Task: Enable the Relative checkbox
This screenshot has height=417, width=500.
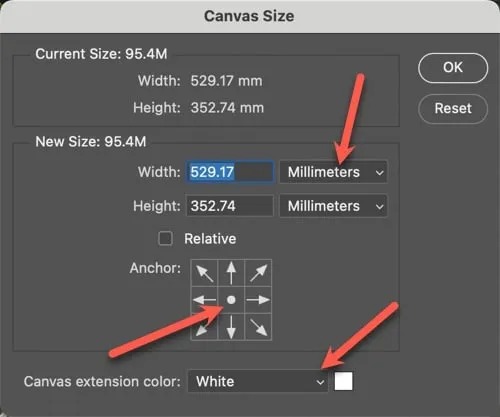Action: pos(165,239)
